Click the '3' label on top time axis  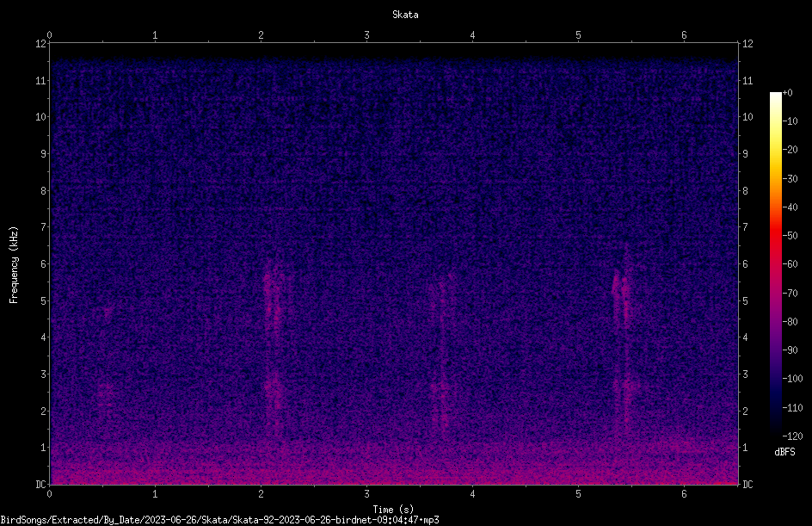tap(366, 35)
